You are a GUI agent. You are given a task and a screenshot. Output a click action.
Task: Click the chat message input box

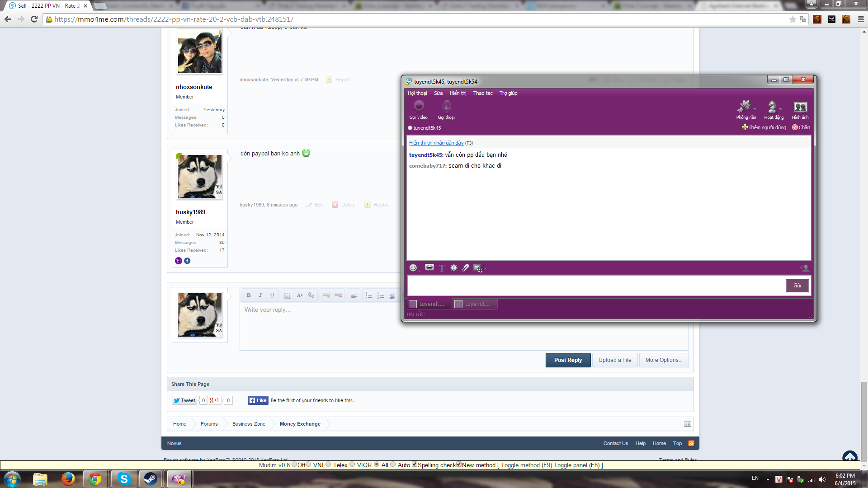click(x=596, y=286)
